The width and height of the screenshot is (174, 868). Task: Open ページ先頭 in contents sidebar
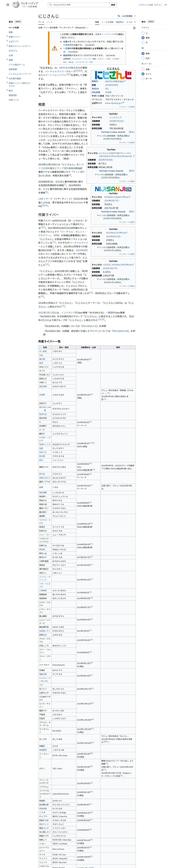pos(14,28)
